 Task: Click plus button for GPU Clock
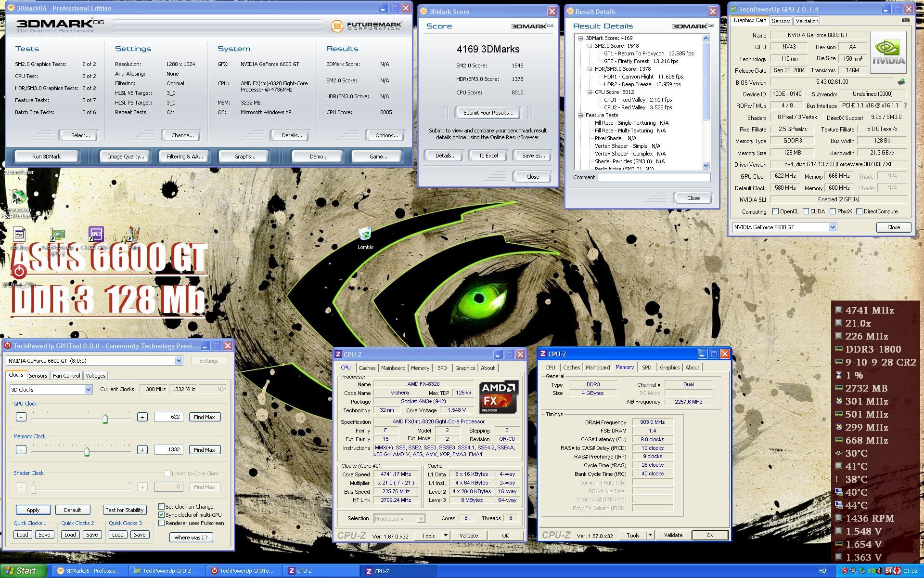coord(142,417)
